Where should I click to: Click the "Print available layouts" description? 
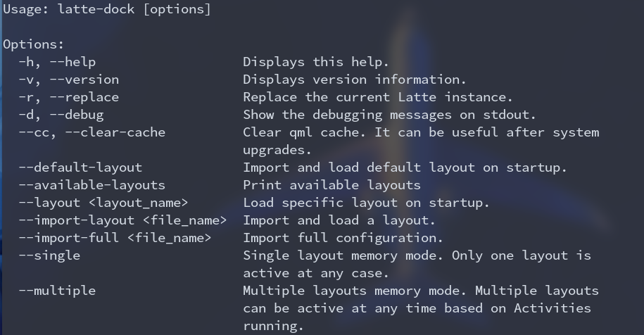[x=332, y=185]
